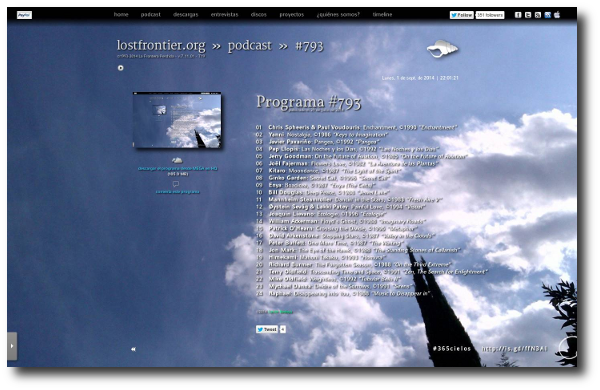The image size is (600, 390).
Task: Open the home menu item
Action: point(121,15)
